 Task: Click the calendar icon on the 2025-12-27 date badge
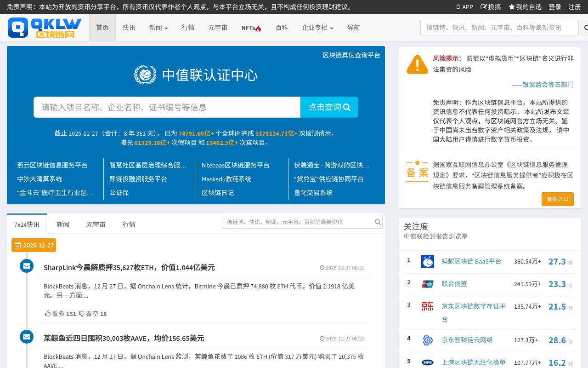tap(17, 245)
